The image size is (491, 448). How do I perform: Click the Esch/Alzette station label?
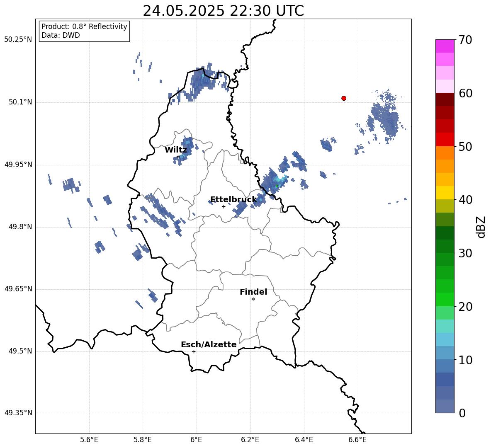tap(209, 344)
